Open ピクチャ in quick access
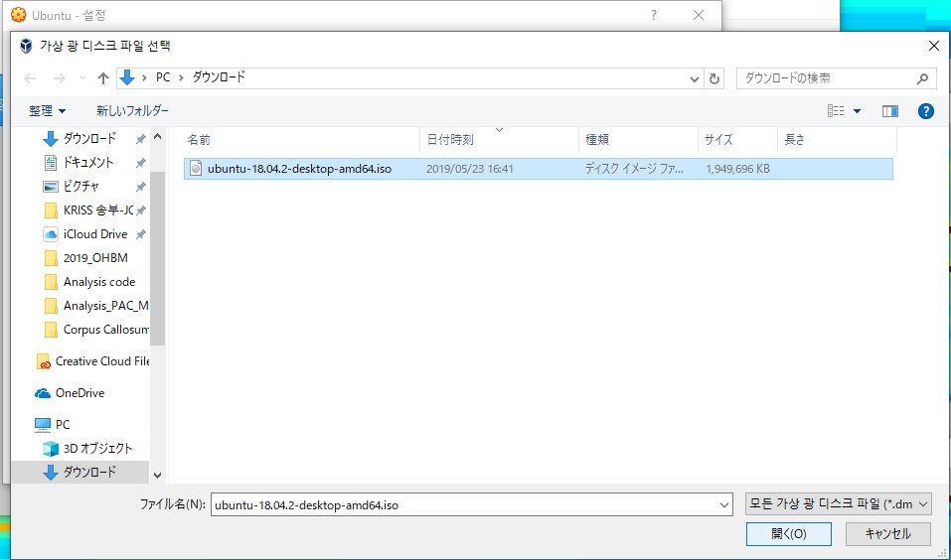This screenshot has height=560, width=951. [x=80, y=186]
